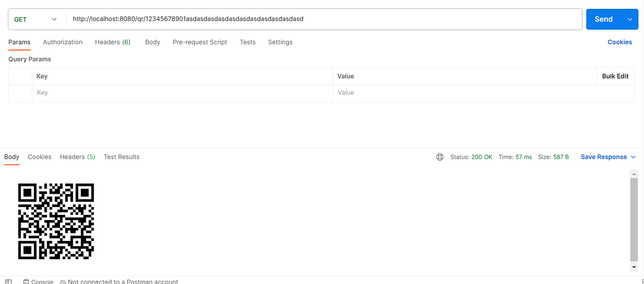
Task: Select the response Body tab
Action: point(12,157)
